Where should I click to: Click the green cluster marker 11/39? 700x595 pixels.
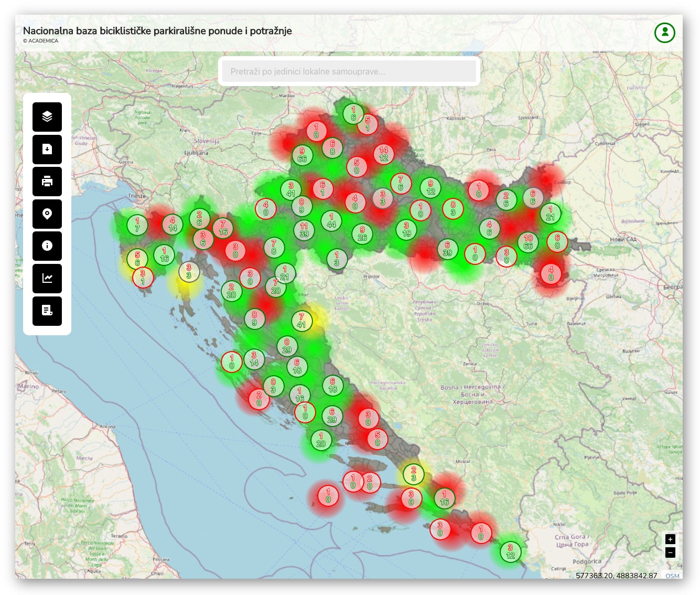(304, 230)
